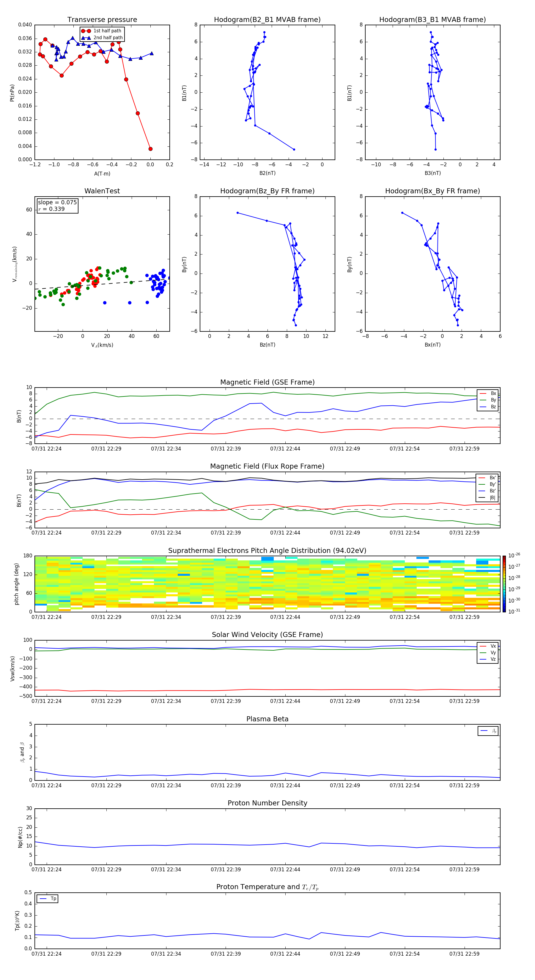The width and height of the screenshot is (535, 980).
Task: Click 'Solar Wind Velocity (GSE Frame)' title
Action: point(267,635)
